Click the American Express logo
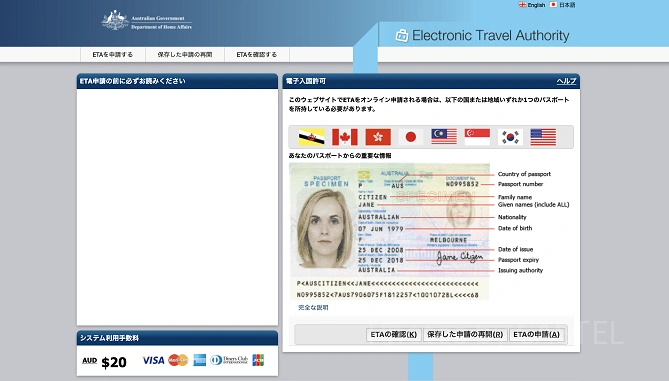669x381 pixels. tap(199, 360)
